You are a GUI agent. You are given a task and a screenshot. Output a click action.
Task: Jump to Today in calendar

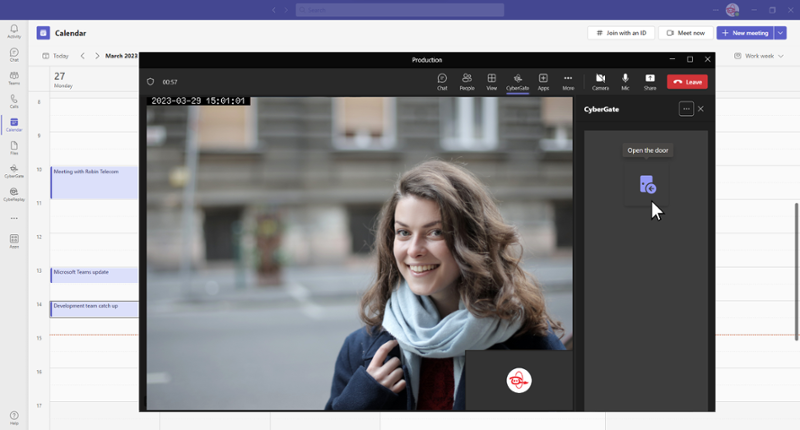click(x=55, y=56)
